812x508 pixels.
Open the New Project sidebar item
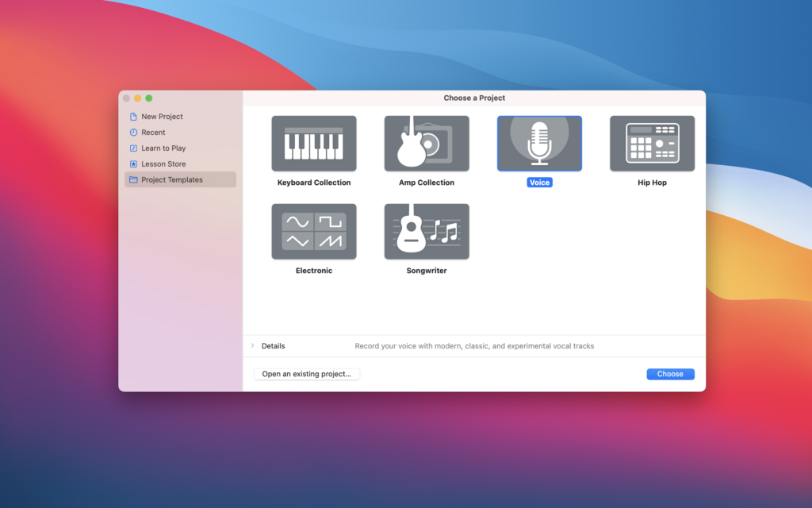click(180, 117)
